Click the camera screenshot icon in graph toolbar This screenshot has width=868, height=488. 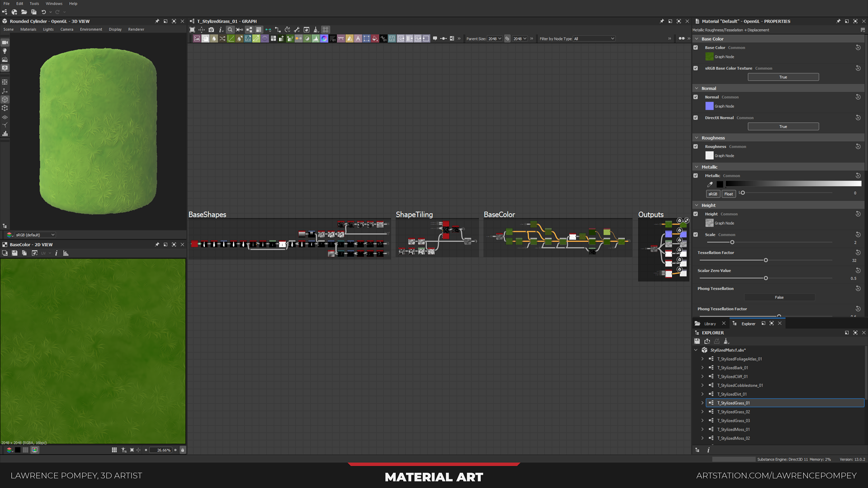click(211, 30)
